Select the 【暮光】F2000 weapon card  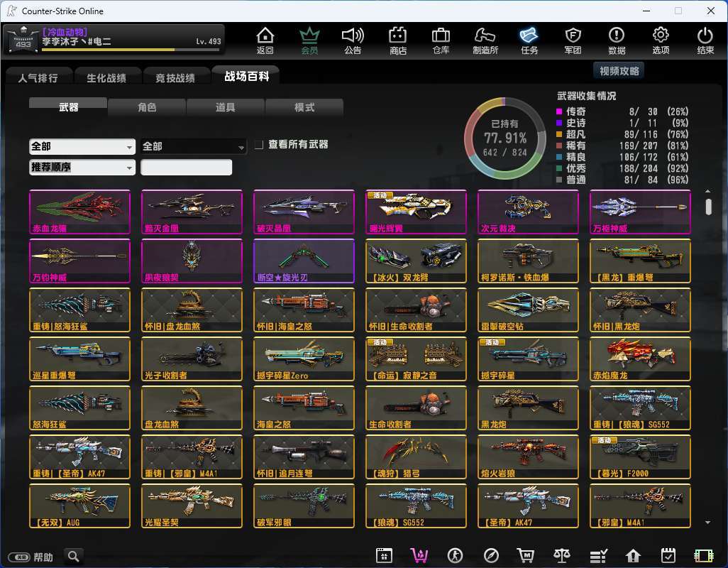point(640,457)
